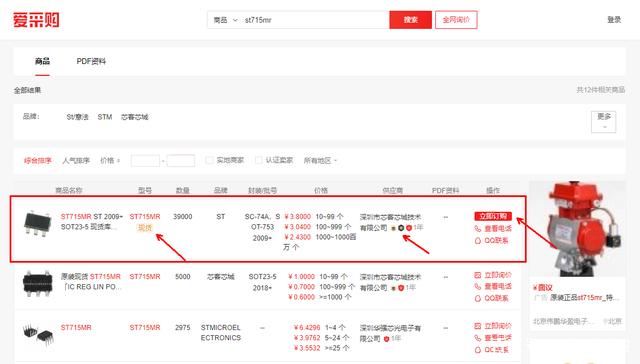Screen dimensions: 640x364
Task: Click QQ联系 icon in 39000-quantity row
Action: tap(478, 241)
